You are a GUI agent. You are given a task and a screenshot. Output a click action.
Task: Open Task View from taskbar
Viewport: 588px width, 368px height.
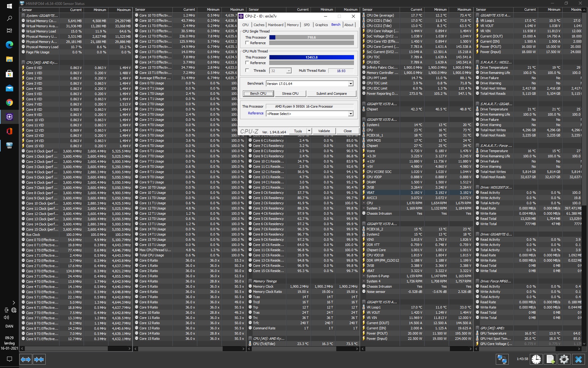(x=9, y=30)
